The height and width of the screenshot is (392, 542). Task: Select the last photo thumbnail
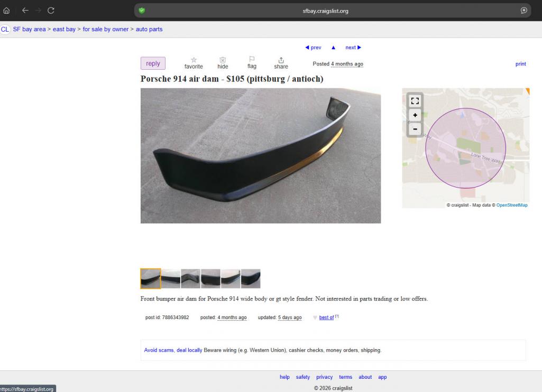[251, 278]
